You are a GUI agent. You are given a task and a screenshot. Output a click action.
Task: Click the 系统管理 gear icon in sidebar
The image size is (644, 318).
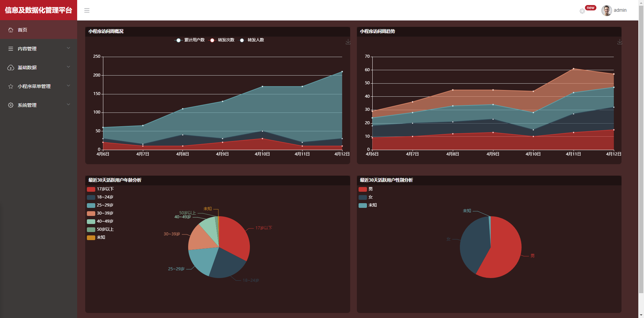pyautogui.click(x=11, y=105)
